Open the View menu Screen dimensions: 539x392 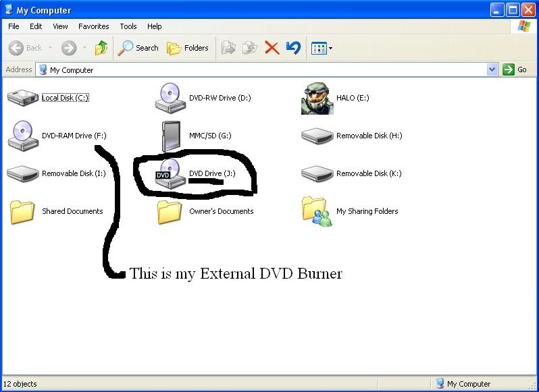60,26
